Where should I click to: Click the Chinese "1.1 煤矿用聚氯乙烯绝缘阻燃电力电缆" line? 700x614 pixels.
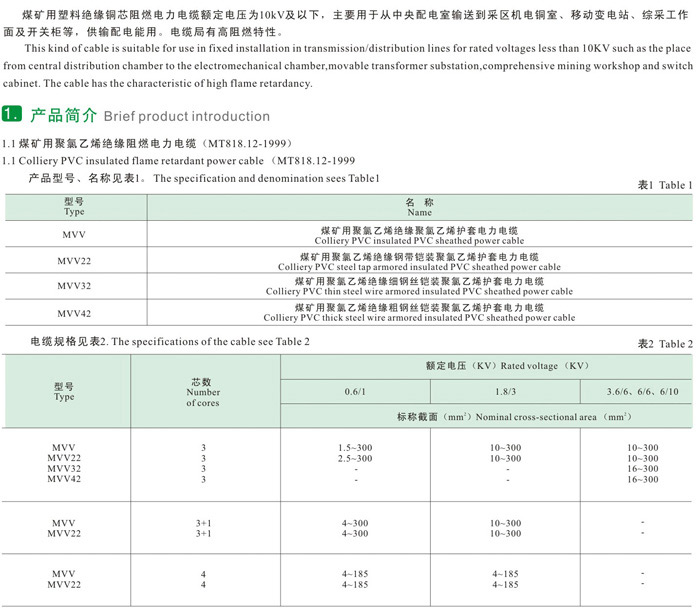pyautogui.click(x=149, y=143)
